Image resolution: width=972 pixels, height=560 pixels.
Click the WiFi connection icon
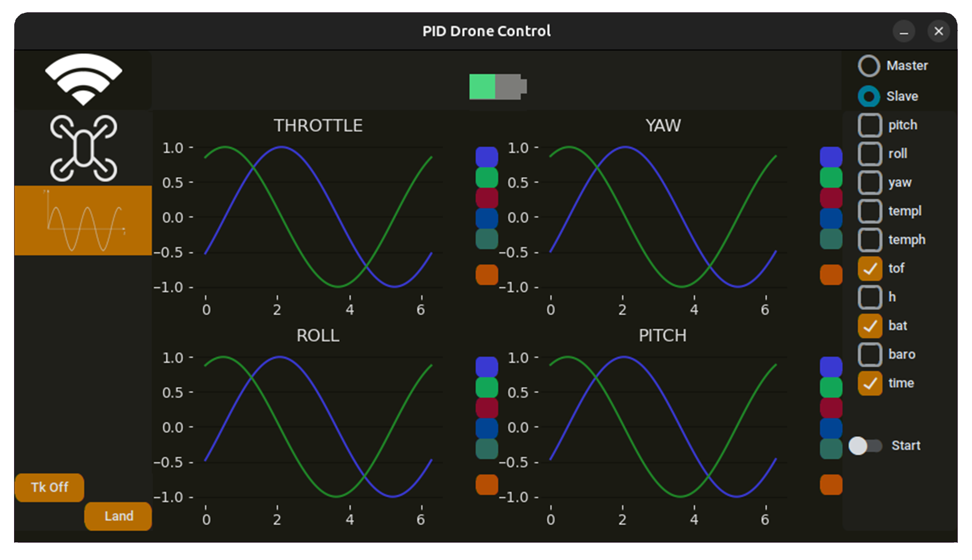pos(83,80)
